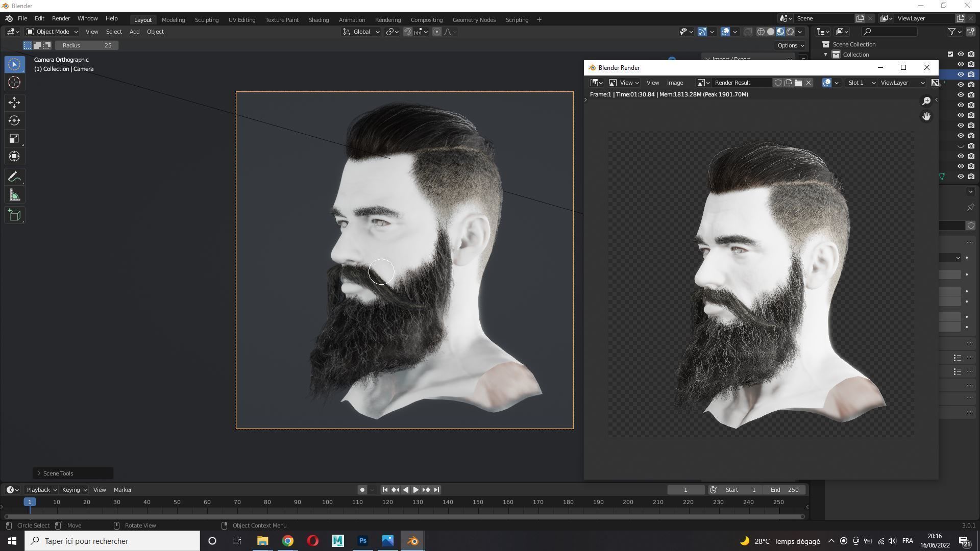Toggle auto keying record button
Screen dimensions: 980x551
362,490
